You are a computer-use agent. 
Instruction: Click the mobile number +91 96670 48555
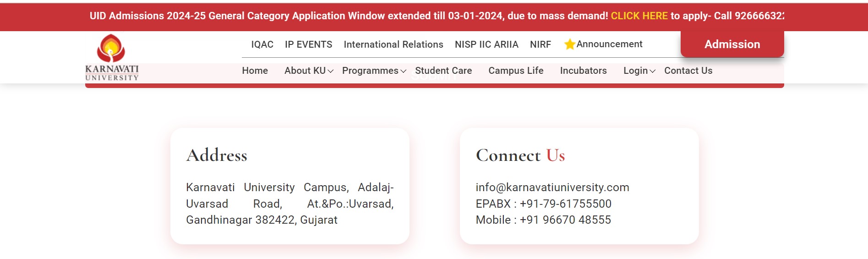coord(565,220)
